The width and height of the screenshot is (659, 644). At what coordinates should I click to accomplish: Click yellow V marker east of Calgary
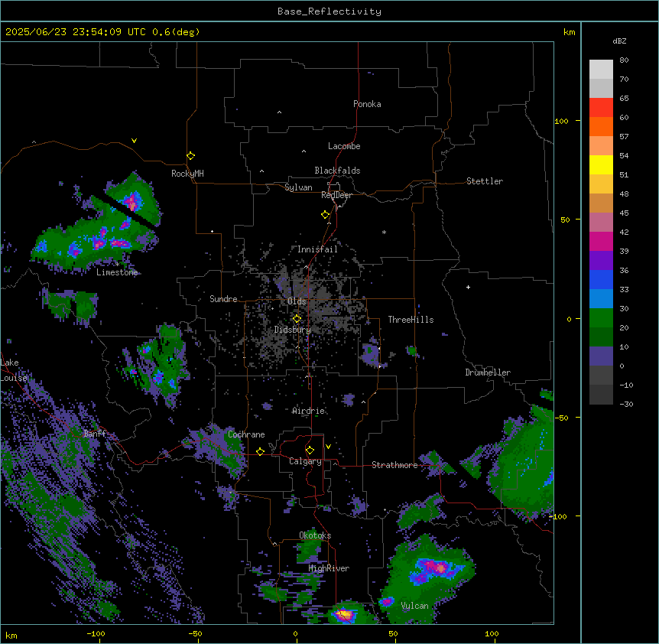pyautogui.click(x=328, y=447)
